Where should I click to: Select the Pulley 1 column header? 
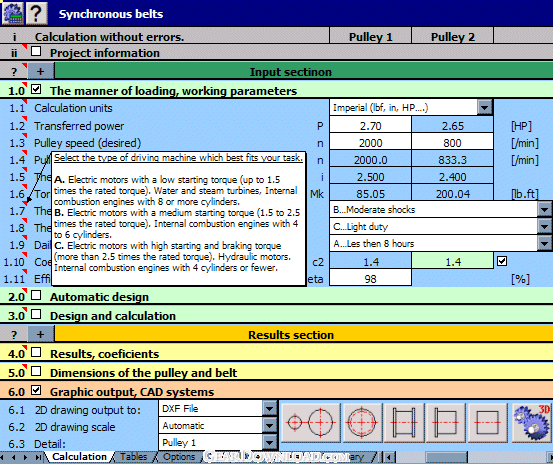click(x=370, y=36)
